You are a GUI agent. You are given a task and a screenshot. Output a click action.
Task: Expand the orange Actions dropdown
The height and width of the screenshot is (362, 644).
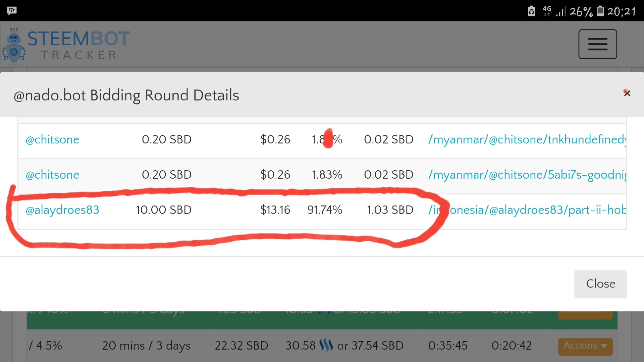coord(585,346)
